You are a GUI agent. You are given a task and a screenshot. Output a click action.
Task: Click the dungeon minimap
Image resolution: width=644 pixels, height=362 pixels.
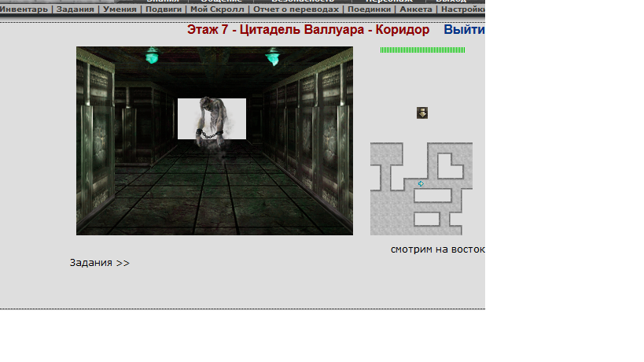421,189
